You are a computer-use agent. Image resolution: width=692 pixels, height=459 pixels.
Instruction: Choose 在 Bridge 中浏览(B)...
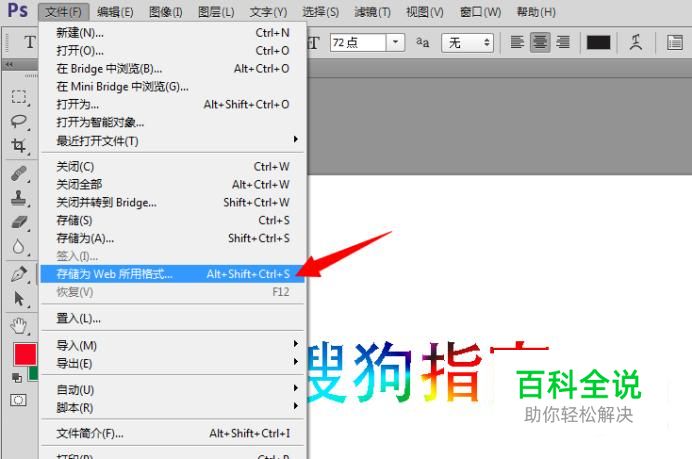tap(172, 68)
